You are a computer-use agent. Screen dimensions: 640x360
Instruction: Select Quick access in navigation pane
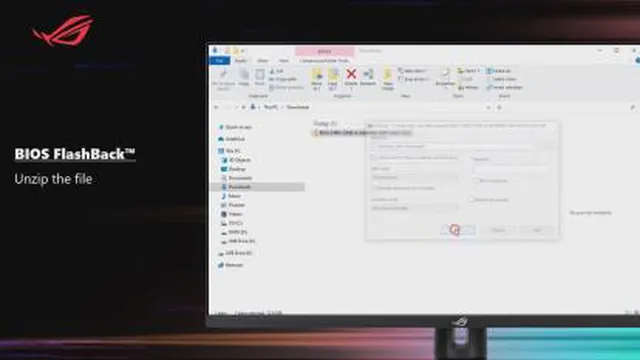coord(236,127)
